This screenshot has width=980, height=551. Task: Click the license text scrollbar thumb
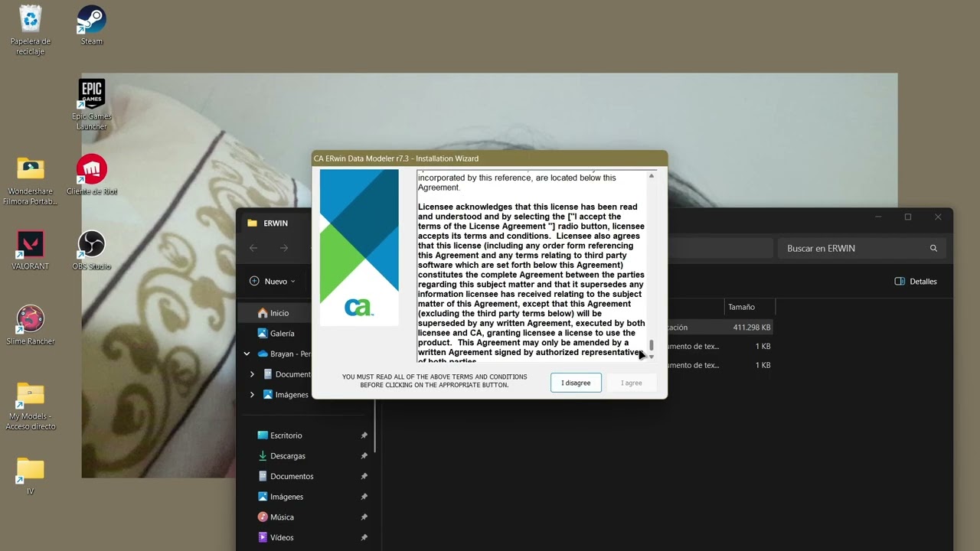(652, 345)
